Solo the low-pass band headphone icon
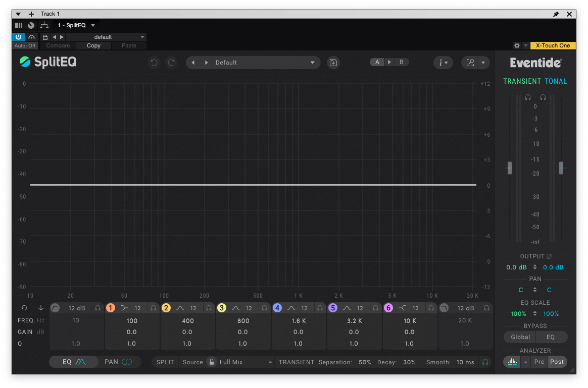 click(487, 308)
